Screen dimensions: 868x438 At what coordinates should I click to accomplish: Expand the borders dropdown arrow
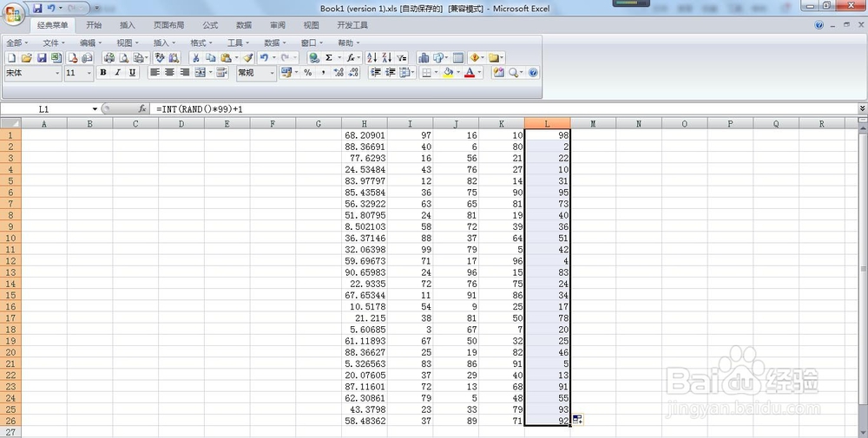click(437, 73)
